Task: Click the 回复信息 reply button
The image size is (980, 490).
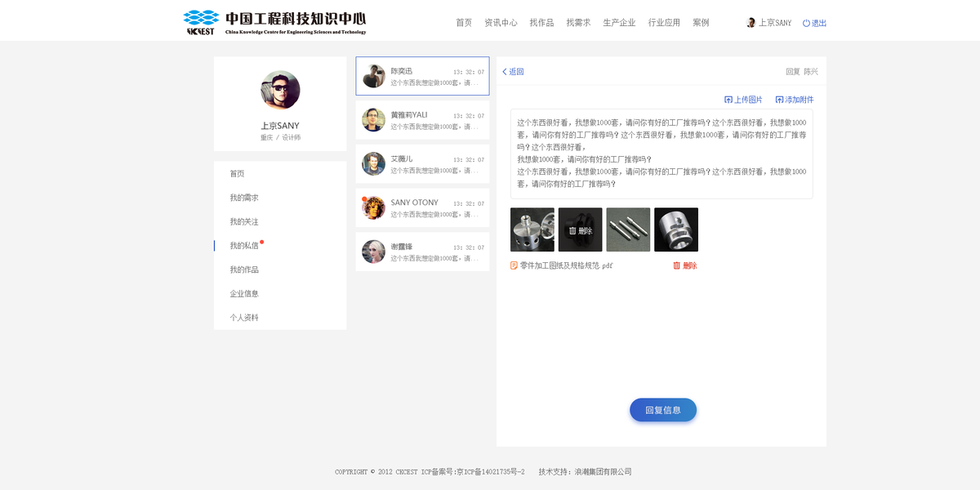Action: coord(663,410)
